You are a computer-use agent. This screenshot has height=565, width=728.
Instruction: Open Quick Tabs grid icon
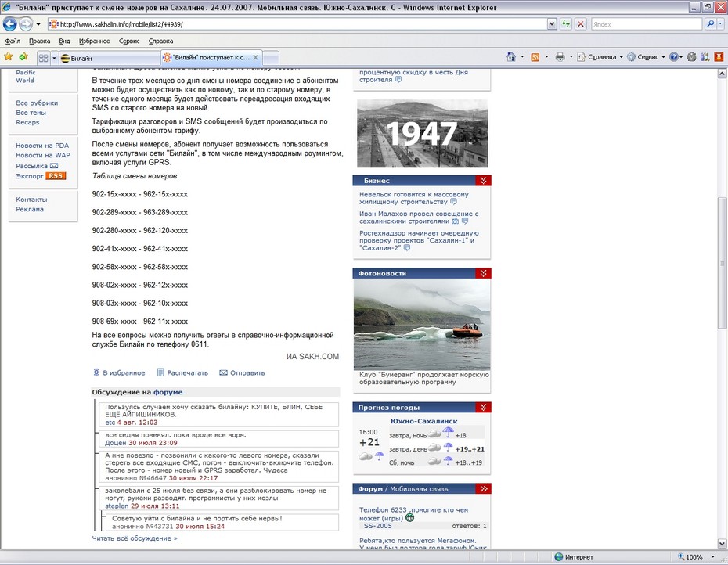point(43,58)
